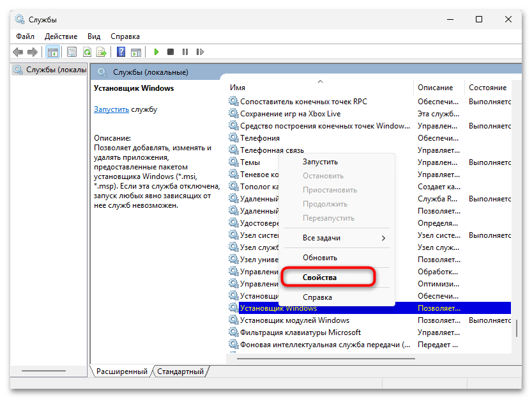Select Установщик модулей Windows row
Viewport: 532px width, 399px height.
[369, 320]
